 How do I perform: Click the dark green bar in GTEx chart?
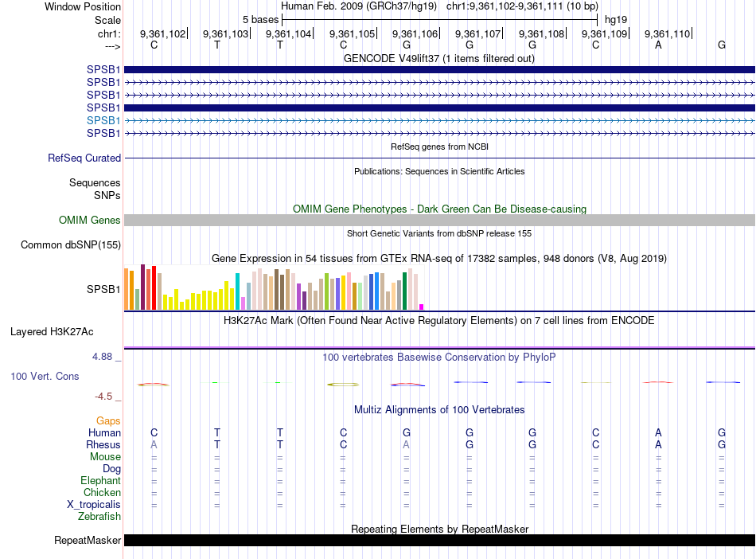(x=404, y=291)
